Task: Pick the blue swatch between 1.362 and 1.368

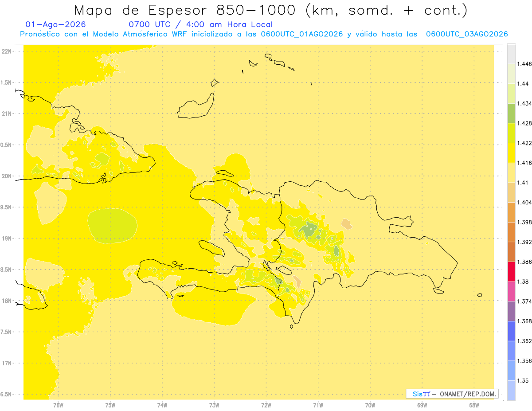Action: [511, 331]
